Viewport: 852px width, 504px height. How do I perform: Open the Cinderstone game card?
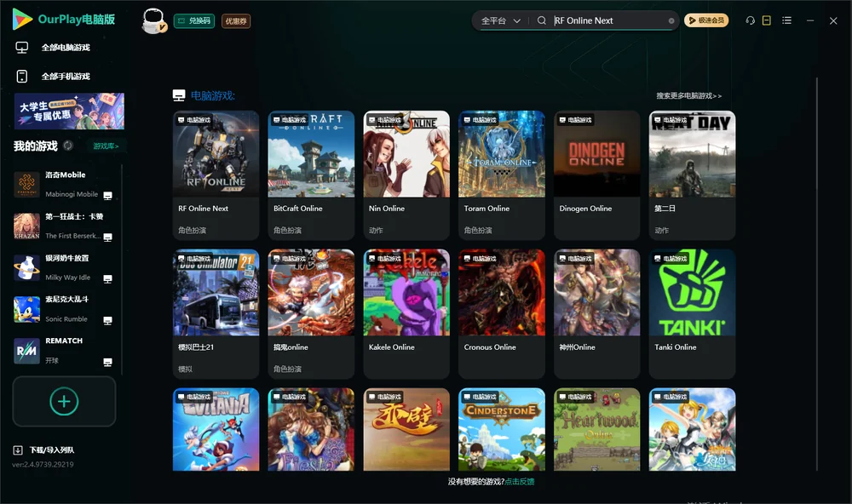tap(502, 429)
